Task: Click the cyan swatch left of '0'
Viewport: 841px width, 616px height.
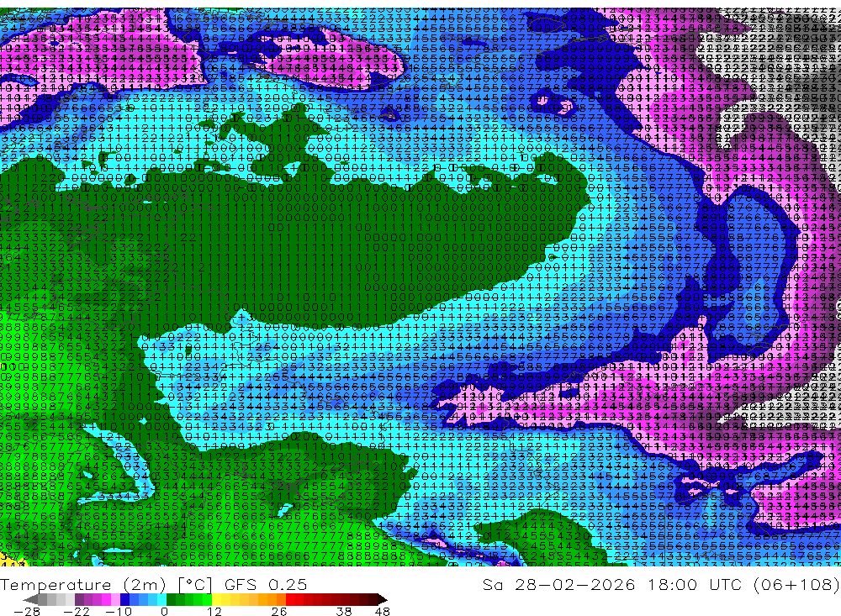Action: 161,599
